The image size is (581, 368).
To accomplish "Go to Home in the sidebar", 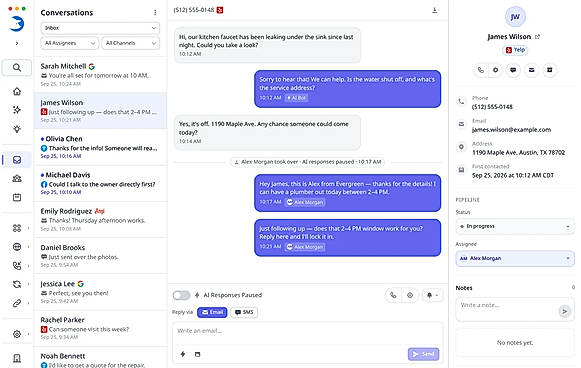I will [x=17, y=91].
